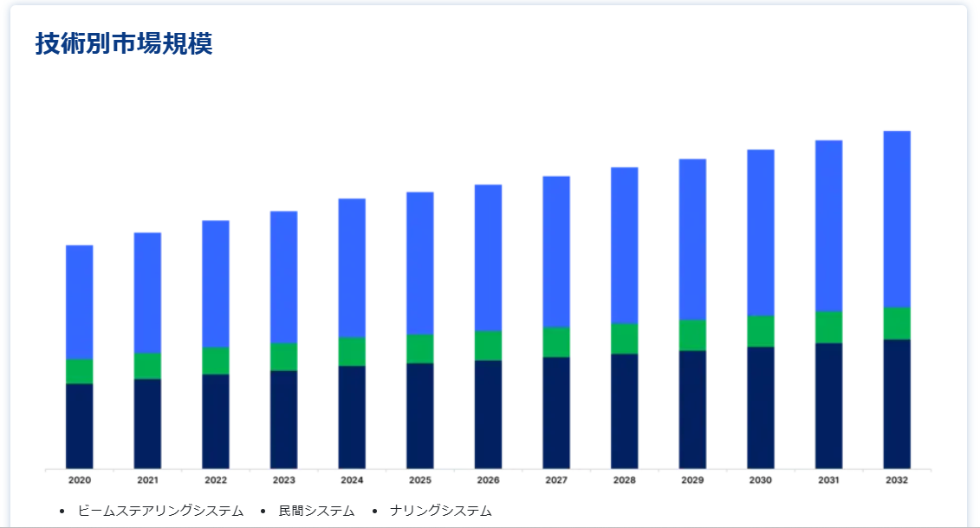Viewport: 980px width, 528px height.
Task: Click the light blue segment of the 2026 bar
Action: coord(488,257)
